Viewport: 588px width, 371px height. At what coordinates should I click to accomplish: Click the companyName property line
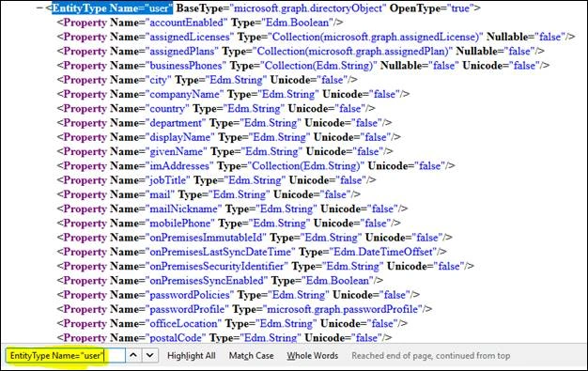coord(233,94)
